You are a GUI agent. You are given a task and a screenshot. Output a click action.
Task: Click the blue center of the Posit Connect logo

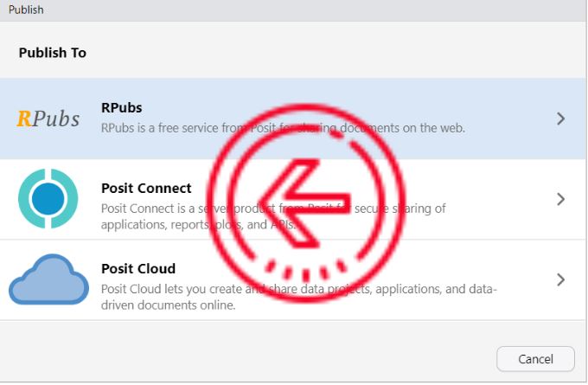click(48, 199)
